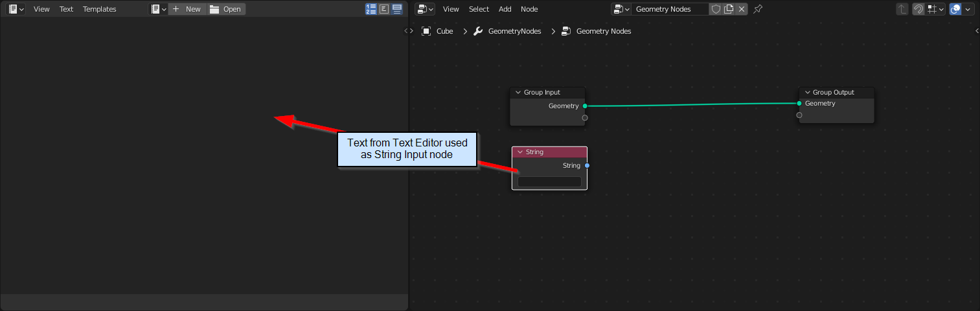Toggle syntax highlighting
Screen dimensions: 980x311
point(397,9)
